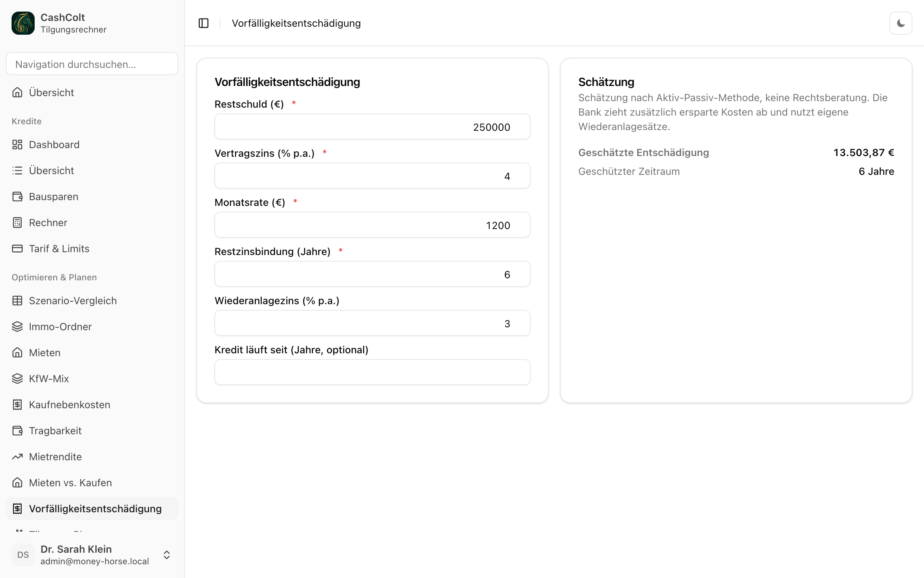Click the Dashboard grid icon
Image resolution: width=924 pixels, height=578 pixels.
coord(17,144)
